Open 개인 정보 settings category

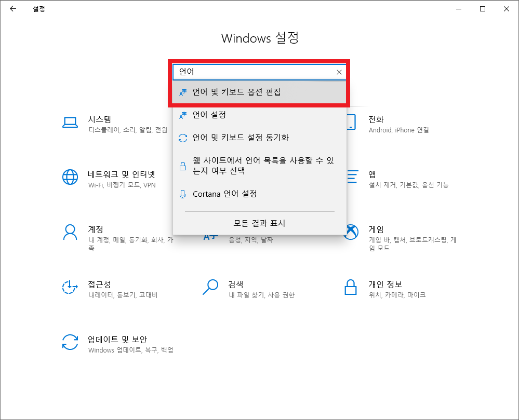point(385,289)
